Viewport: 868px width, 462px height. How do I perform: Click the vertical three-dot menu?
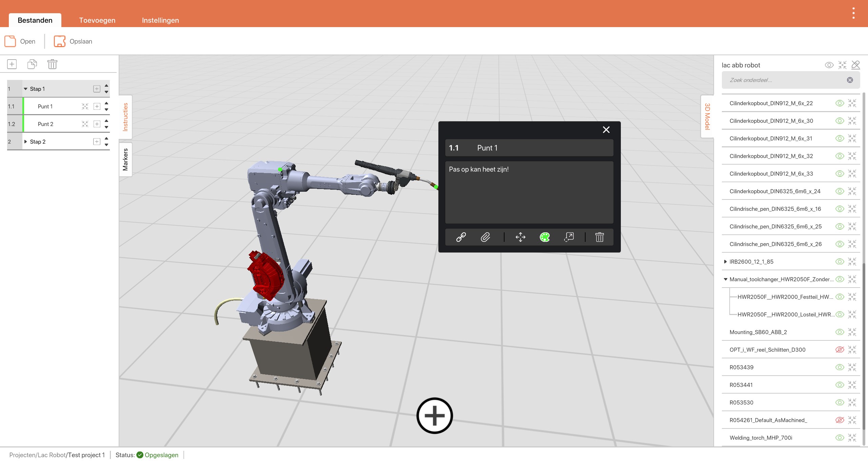[x=853, y=13]
